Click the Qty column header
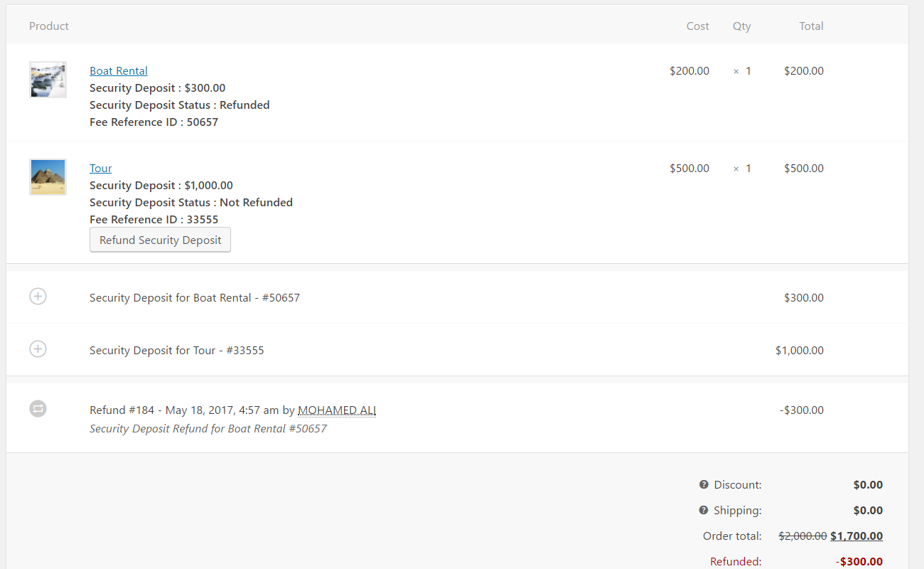This screenshot has width=924, height=569. 741,26
